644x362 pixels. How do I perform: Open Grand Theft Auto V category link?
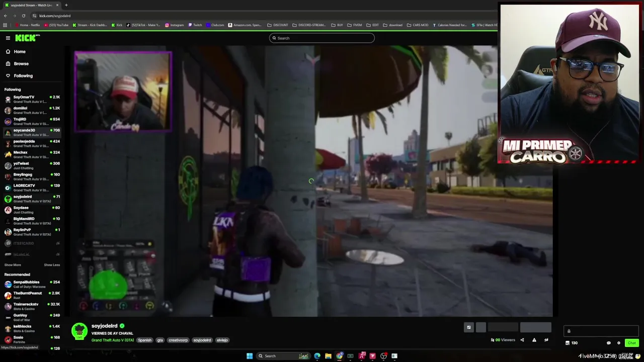[x=113, y=340]
